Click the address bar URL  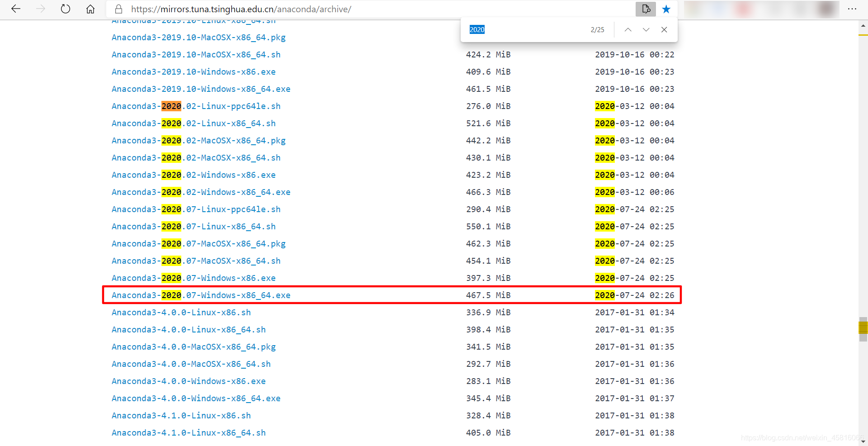point(241,9)
